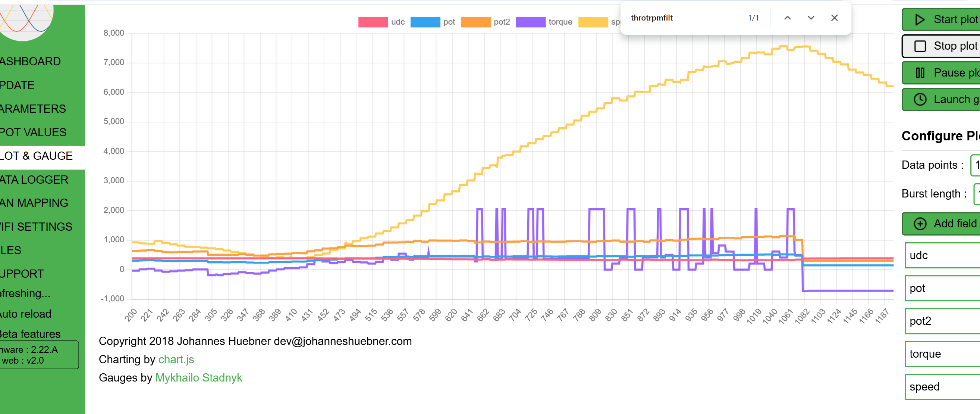The width and height of the screenshot is (980, 414).
Task: Close the find-in-page search bar
Action: [834, 18]
